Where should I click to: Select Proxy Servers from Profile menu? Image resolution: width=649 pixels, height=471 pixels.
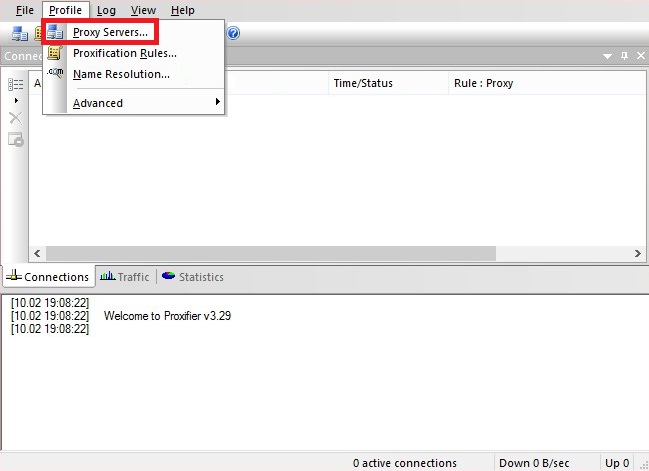(x=110, y=33)
